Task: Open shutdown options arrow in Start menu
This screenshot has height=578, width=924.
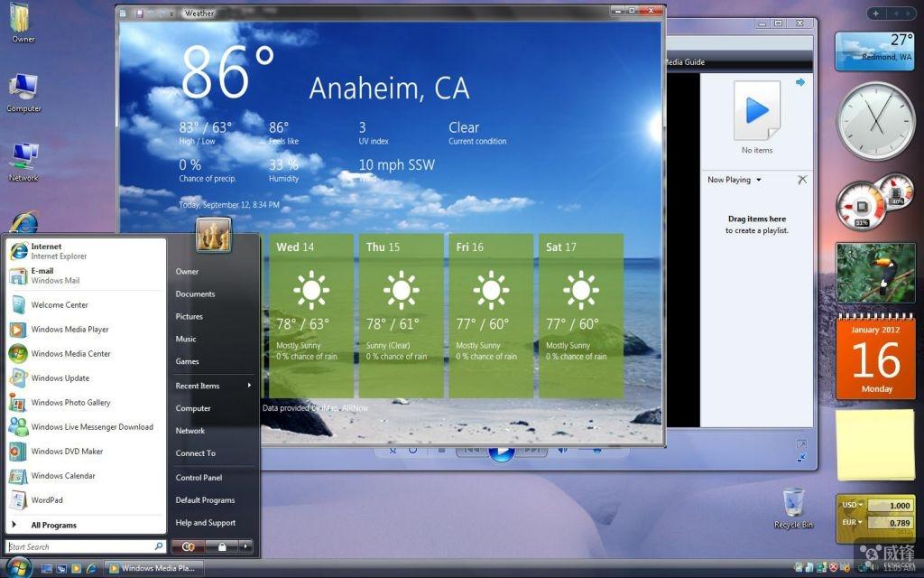Action: (246, 546)
